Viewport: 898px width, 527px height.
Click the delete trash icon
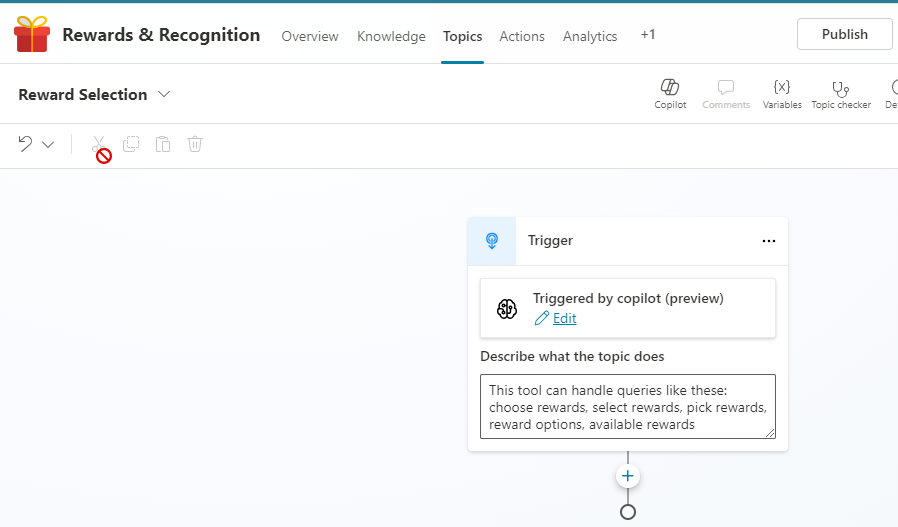195,144
